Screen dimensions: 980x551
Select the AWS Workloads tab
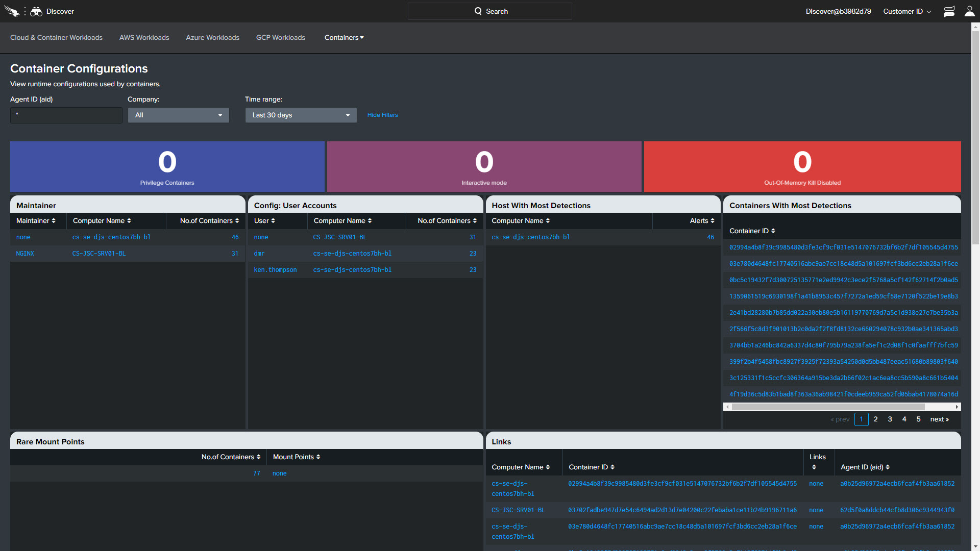(144, 37)
